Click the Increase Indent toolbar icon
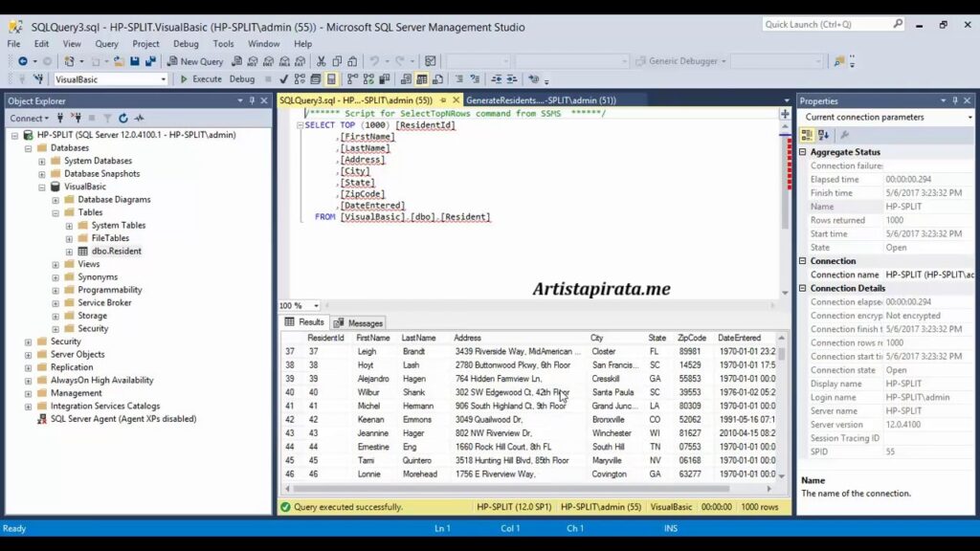 coord(512,79)
